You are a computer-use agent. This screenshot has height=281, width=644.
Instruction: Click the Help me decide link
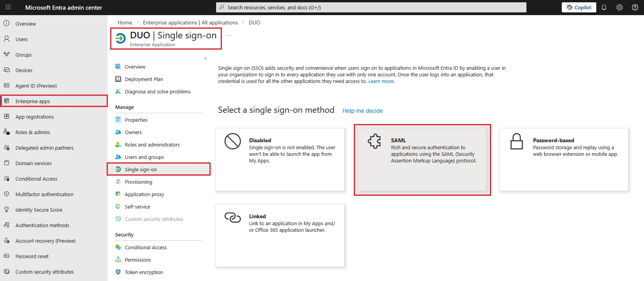(363, 111)
